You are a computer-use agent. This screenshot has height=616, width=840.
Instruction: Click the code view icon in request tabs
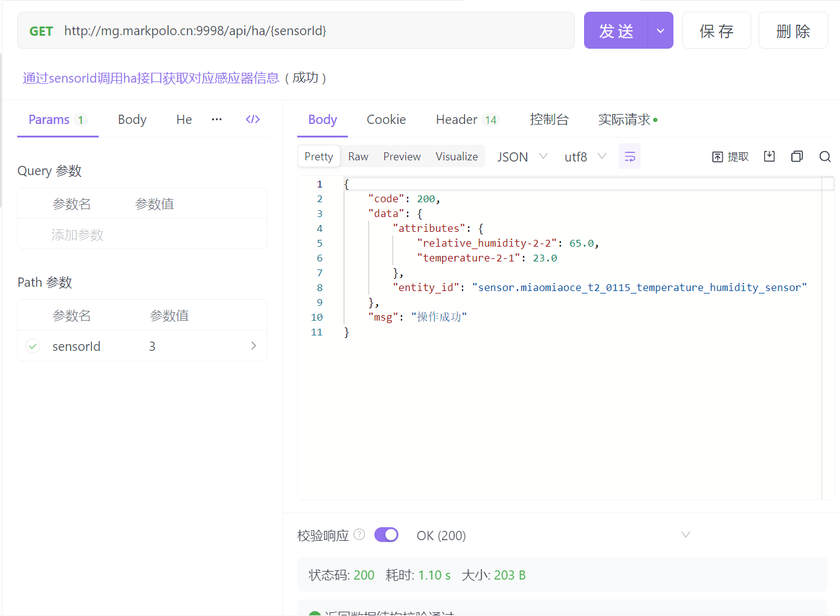(x=253, y=120)
